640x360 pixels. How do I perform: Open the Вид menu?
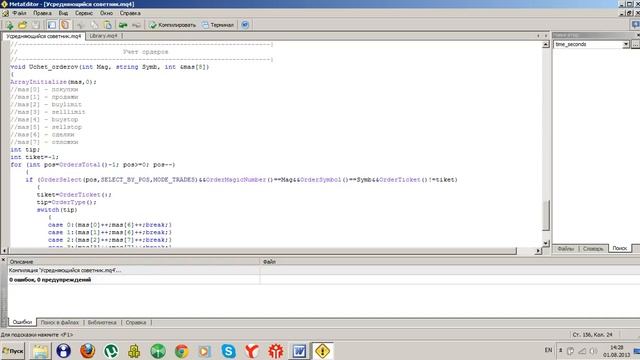click(63, 13)
